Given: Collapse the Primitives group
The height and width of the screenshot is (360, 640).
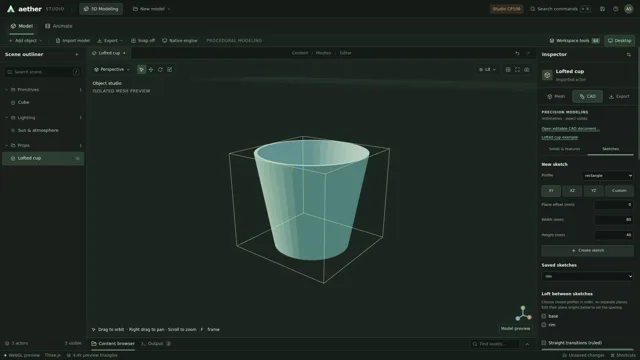Looking at the screenshot, I should (x=7, y=90).
